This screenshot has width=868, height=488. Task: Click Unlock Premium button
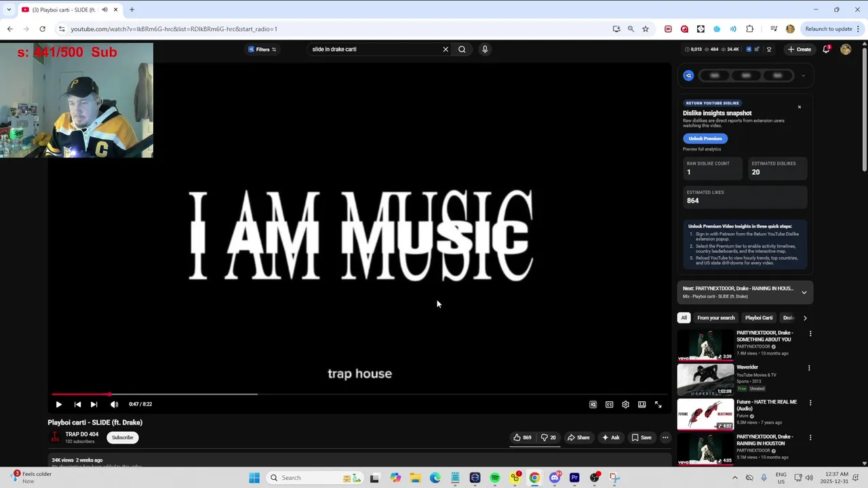pyautogui.click(x=705, y=138)
